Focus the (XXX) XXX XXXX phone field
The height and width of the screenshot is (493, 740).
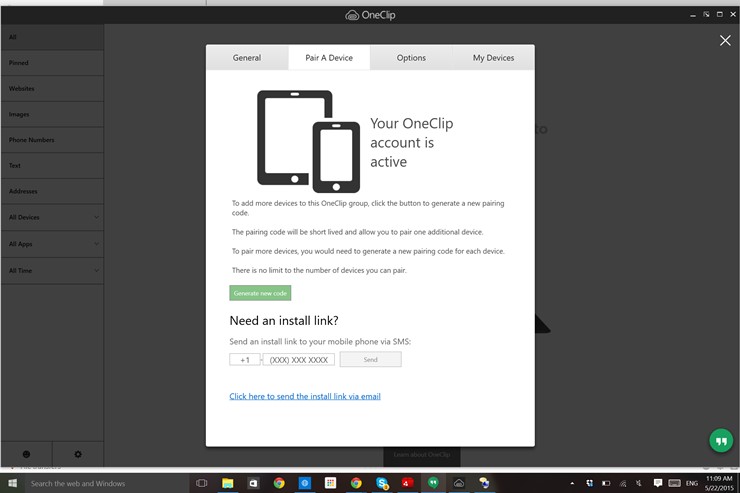[x=299, y=359]
